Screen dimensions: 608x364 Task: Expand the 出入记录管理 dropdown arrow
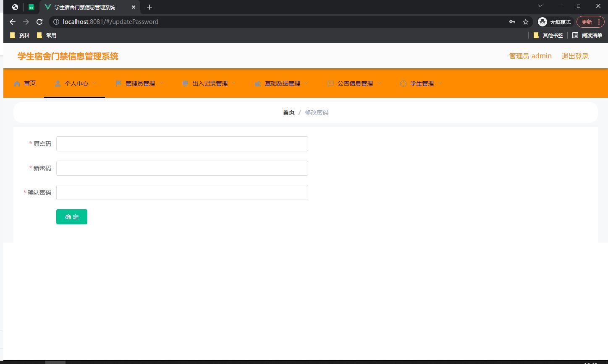coord(234,83)
